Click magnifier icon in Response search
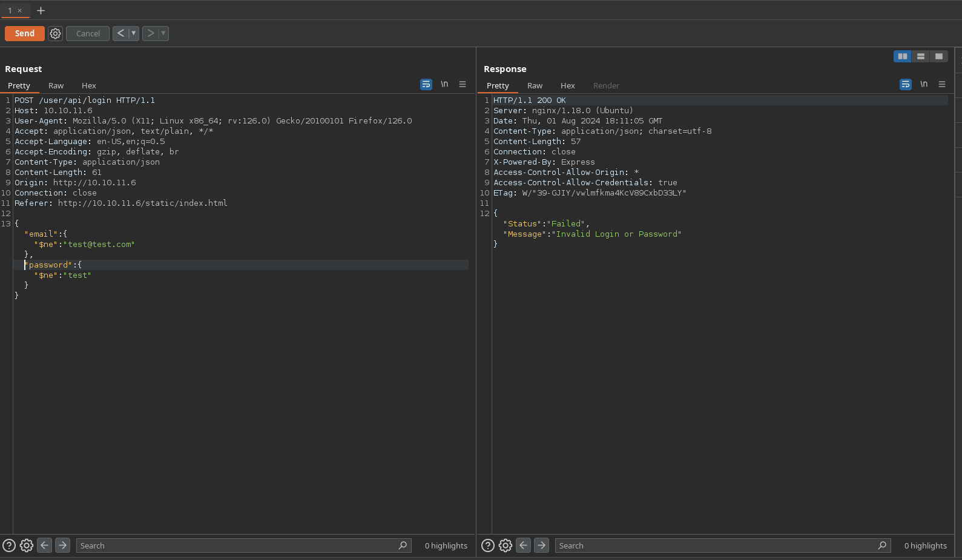Screen dimensions: 962x560 (x=882, y=545)
